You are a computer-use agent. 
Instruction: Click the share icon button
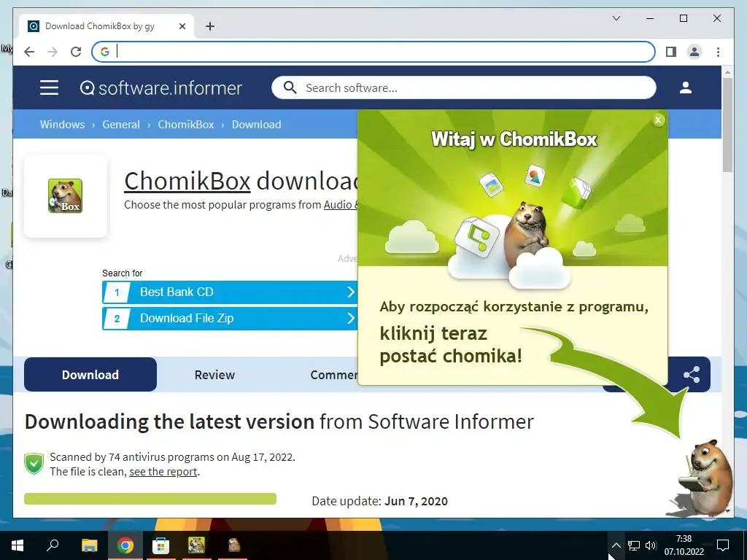click(692, 375)
